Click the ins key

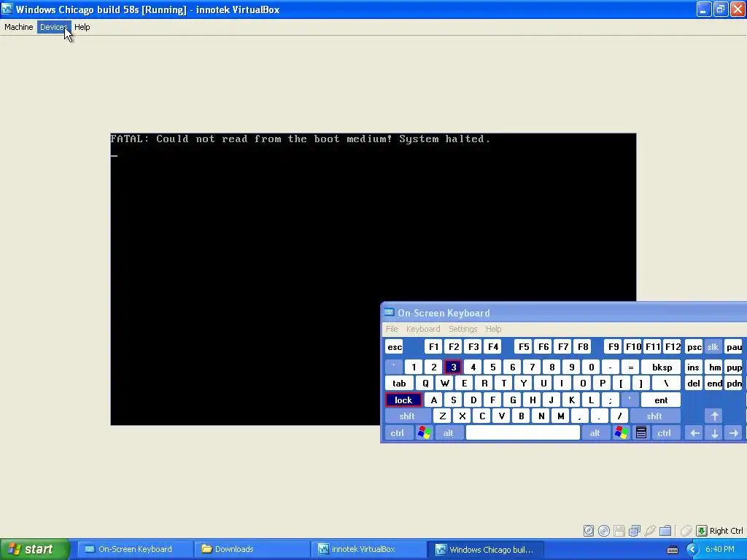point(693,367)
